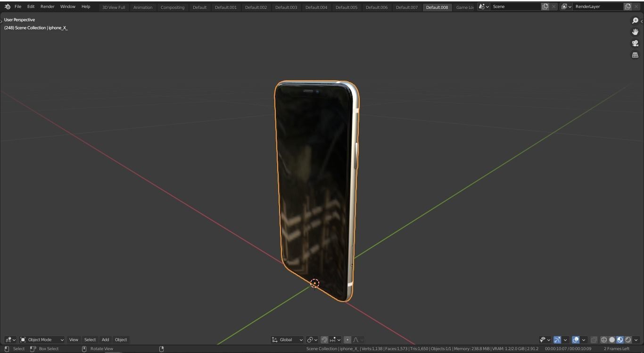Expand the sidebar with the small arrow
The width and height of the screenshot is (644, 353).
pos(642,21)
